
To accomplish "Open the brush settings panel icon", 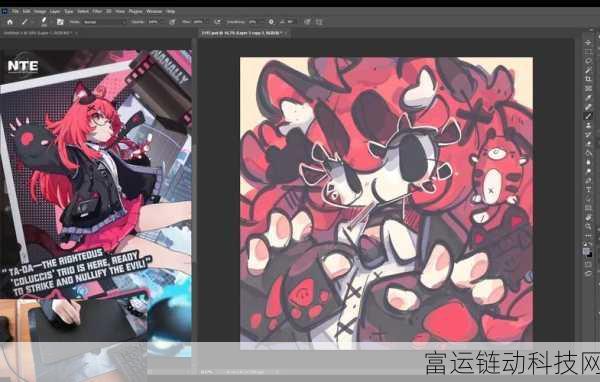I will click(60, 22).
